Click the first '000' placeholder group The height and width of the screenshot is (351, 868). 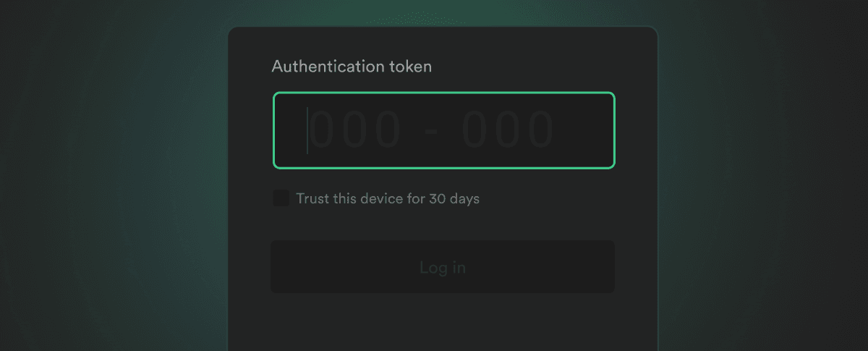click(x=356, y=130)
